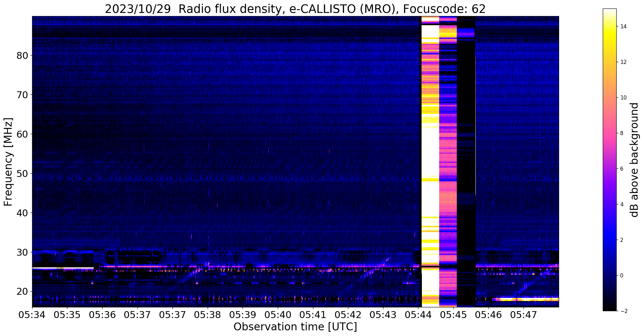
Task: Click the plot title mentioning e-CALLISTO (MRO)
Action: [295, 9]
